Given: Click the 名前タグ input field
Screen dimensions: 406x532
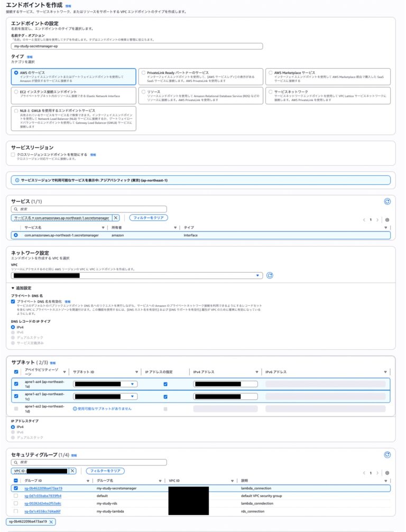Looking at the screenshot, I should pos(136,46).
